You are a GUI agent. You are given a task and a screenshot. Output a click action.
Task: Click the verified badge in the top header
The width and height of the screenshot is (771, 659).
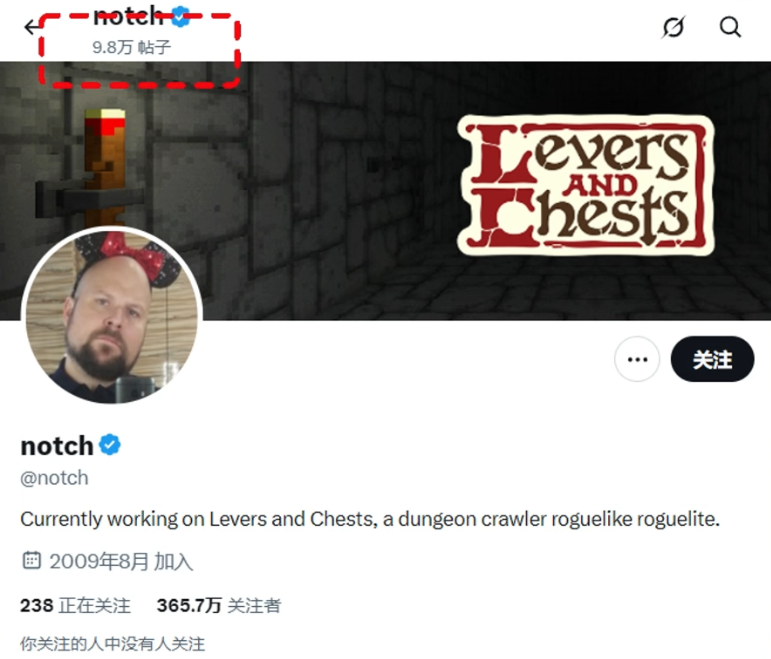tap(180, 16)
